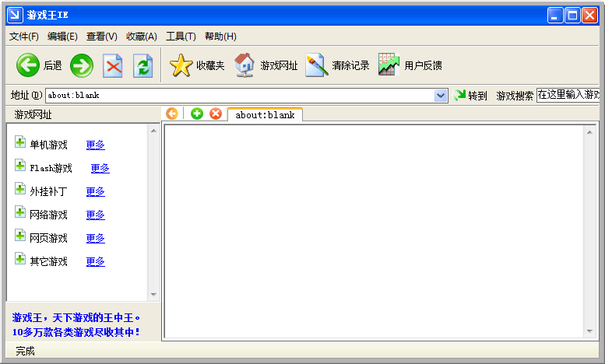
Task: Click the 外挂补丁 category text
Action: coord(48,191)
